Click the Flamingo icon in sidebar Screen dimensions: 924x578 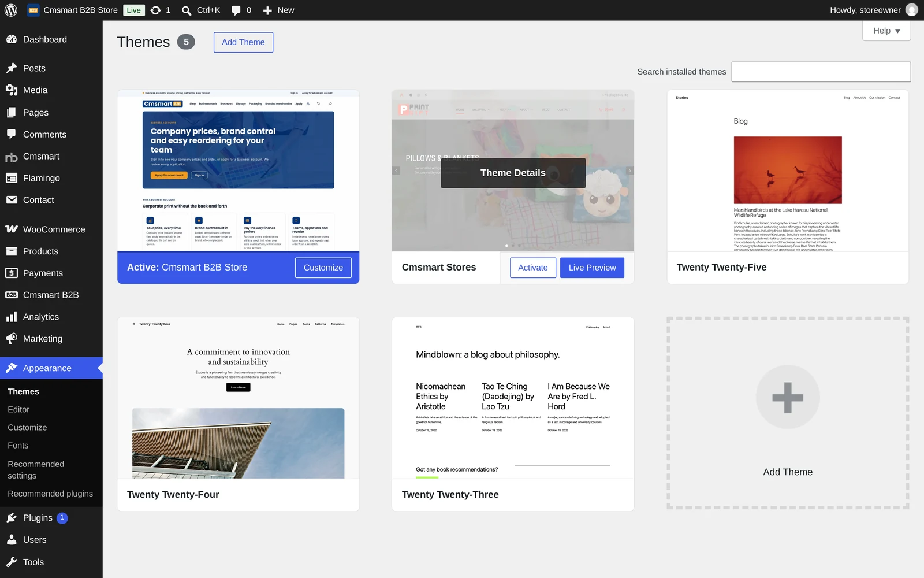pyautogui.click(x=12, y=178)
